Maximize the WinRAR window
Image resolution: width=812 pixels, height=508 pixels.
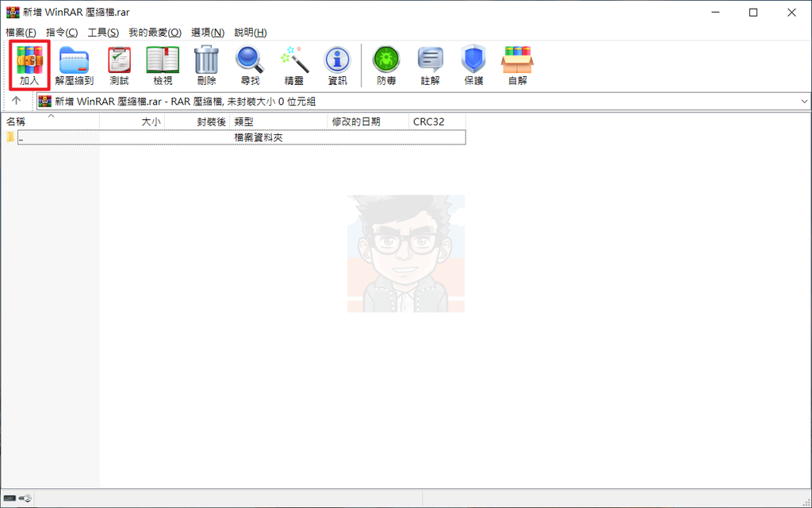[x=753, y=13]
